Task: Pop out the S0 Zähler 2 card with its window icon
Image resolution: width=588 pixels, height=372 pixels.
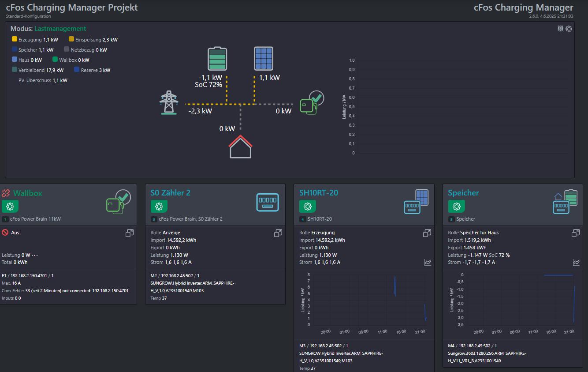Action: pyautogui.click(x=278, y=233)
